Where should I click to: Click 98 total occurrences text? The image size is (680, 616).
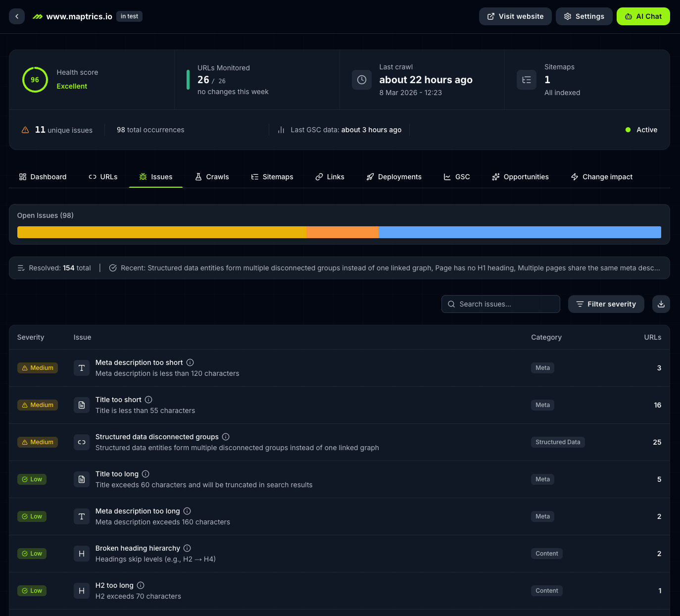150,130
